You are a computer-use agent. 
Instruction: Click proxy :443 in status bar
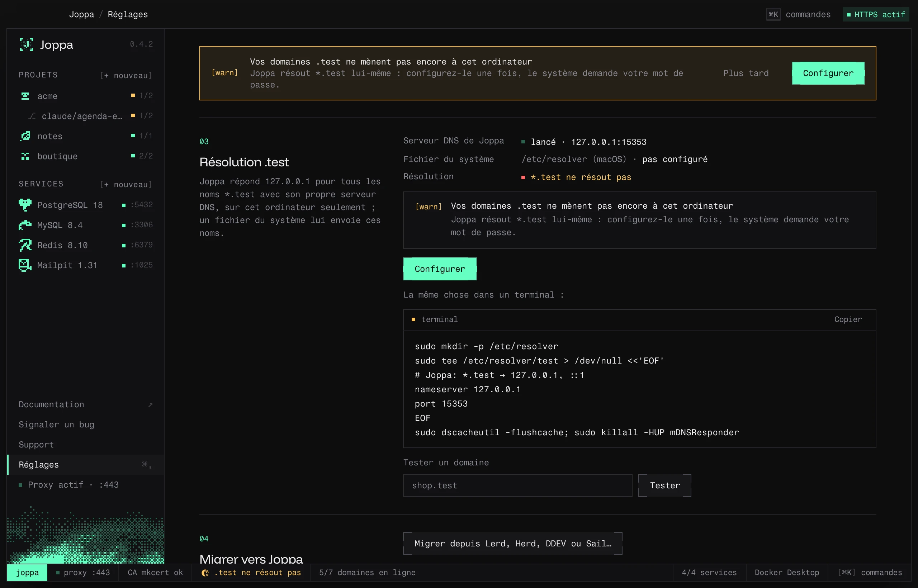83,572
